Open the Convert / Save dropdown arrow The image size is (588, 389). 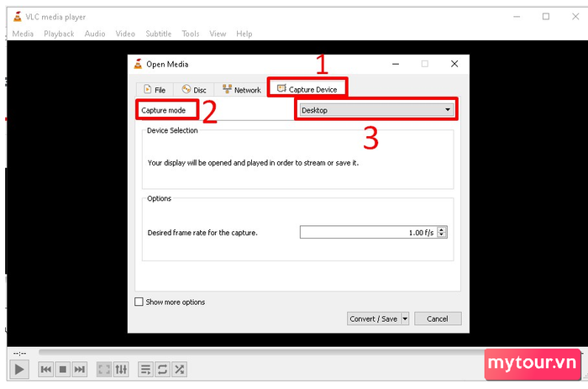coord(405,318)
